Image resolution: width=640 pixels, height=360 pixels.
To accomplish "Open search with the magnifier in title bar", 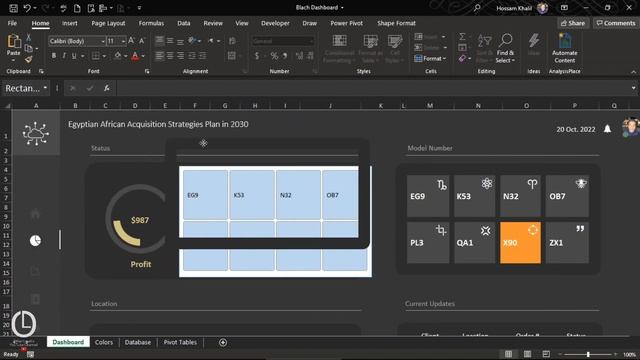I will 477,8.
